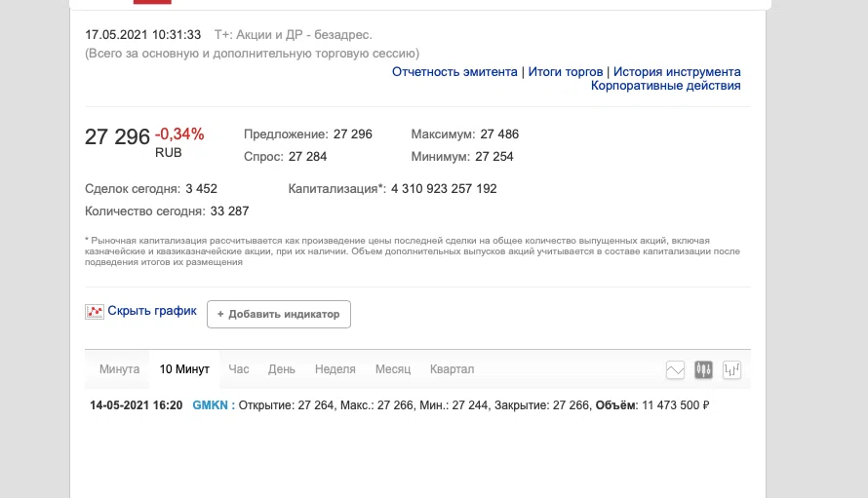Open the Отчетность эмитента link
The height and width of the screenshot is (498, 868).
point(454,72)
